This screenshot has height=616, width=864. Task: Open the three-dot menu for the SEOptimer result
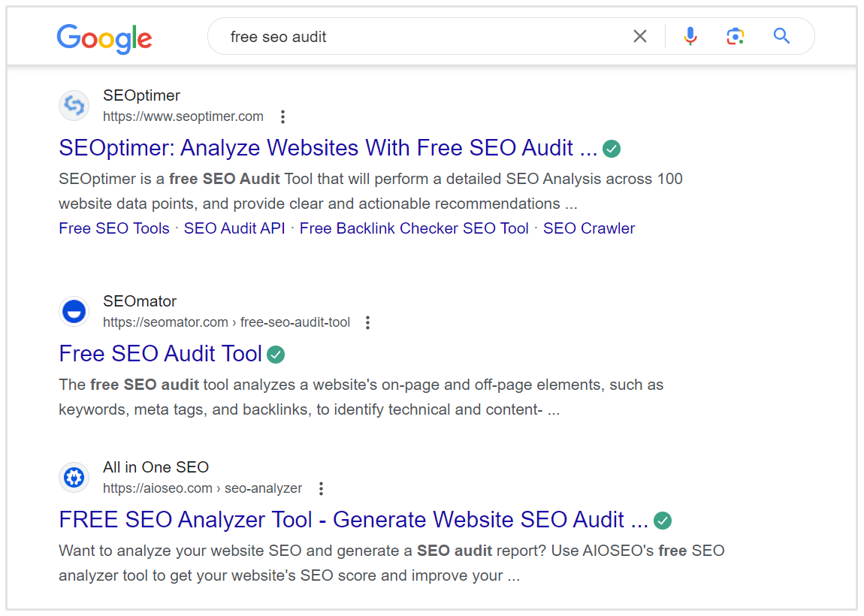(x=282, y=116)
